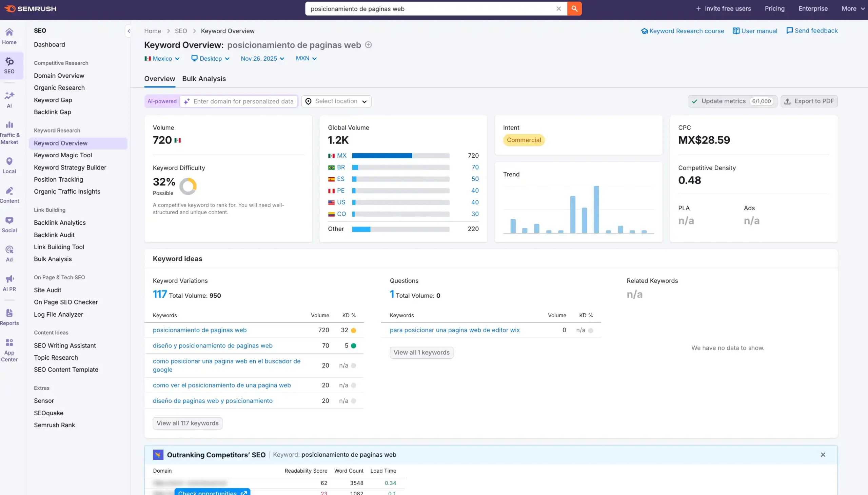Click the domain for personalized data field

tap(243, 101)
